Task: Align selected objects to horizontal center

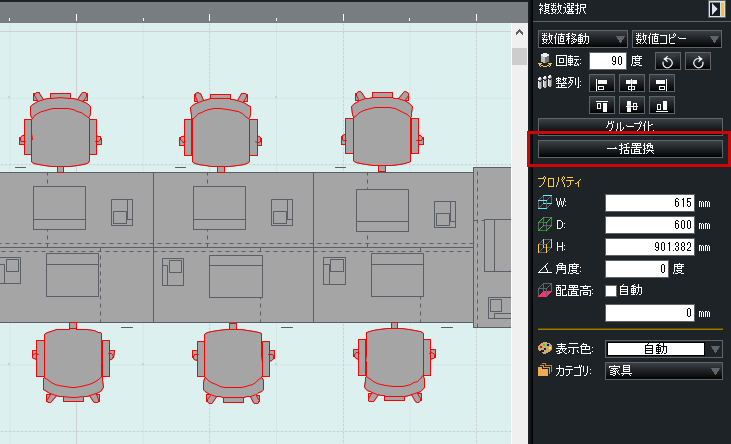Action: click(x=632, y=84)
